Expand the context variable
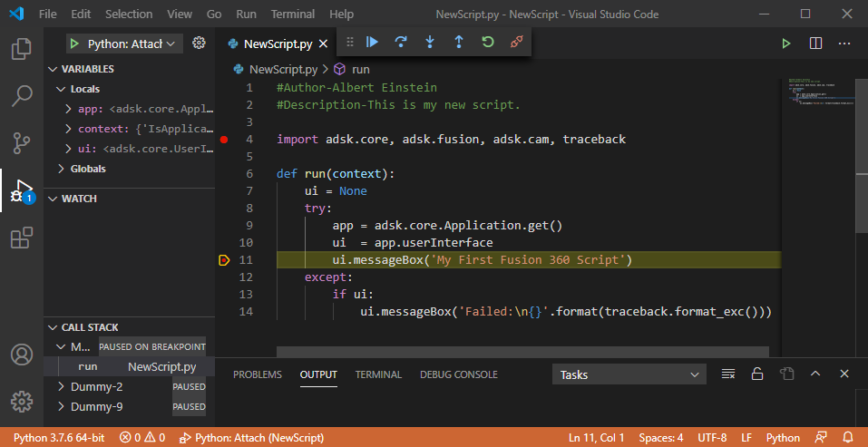 pos(68,129)
